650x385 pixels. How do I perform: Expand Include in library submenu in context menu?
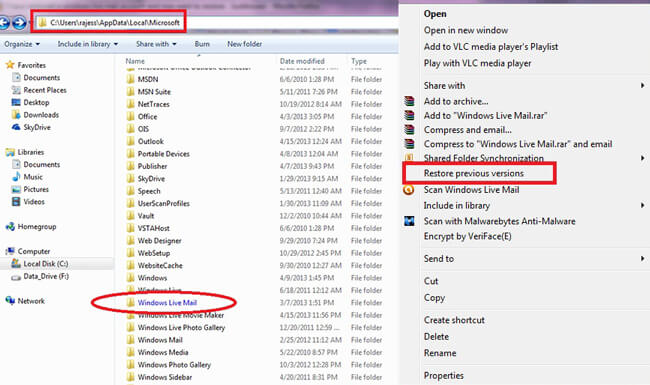(x=642, y=206)
